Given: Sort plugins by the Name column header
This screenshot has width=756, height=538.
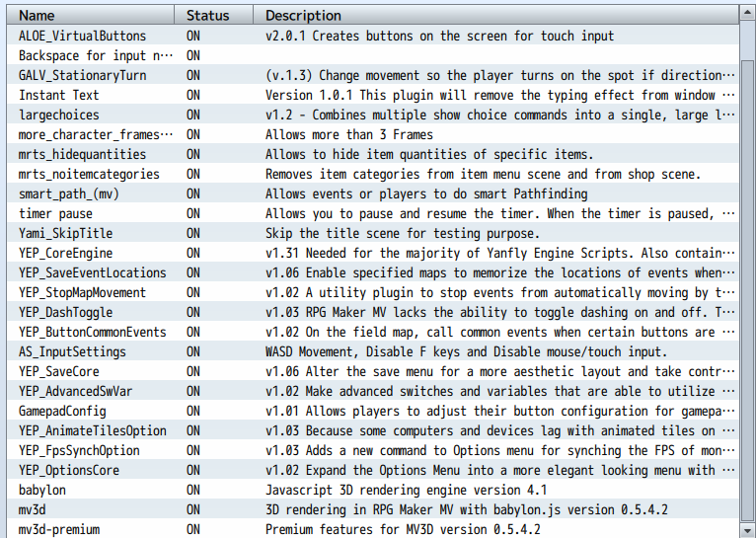Looking at the screenshot, I should [90, 15].
